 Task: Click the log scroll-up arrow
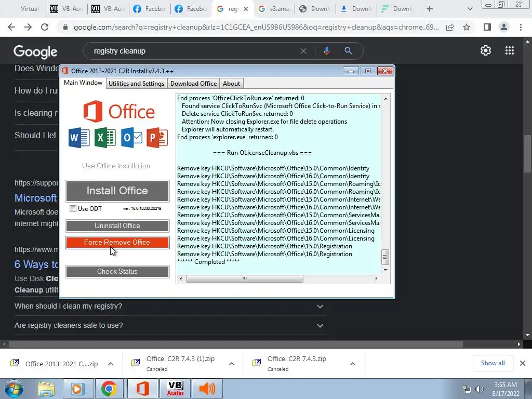click(385, 98)
